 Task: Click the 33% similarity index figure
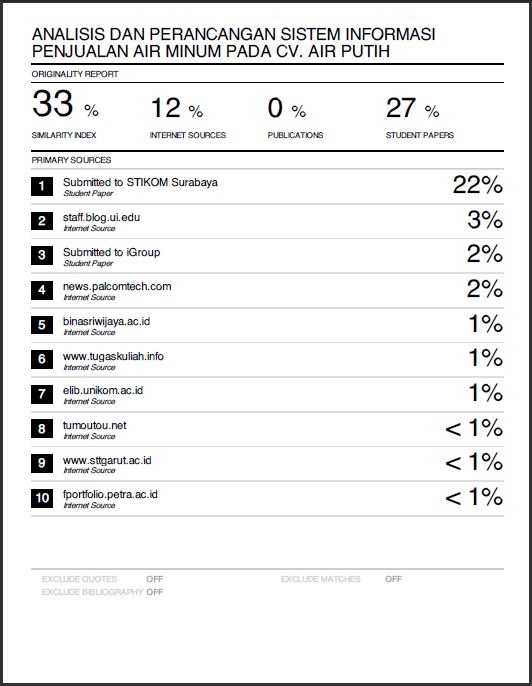[x=65, y=104]
